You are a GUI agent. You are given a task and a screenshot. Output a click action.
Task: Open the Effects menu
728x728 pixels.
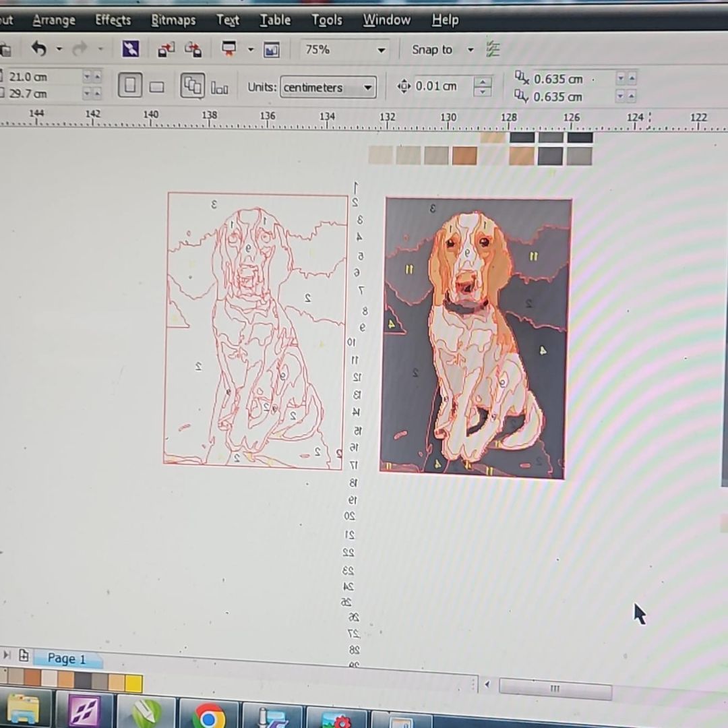pyautogui.click(x=113, y=20)
